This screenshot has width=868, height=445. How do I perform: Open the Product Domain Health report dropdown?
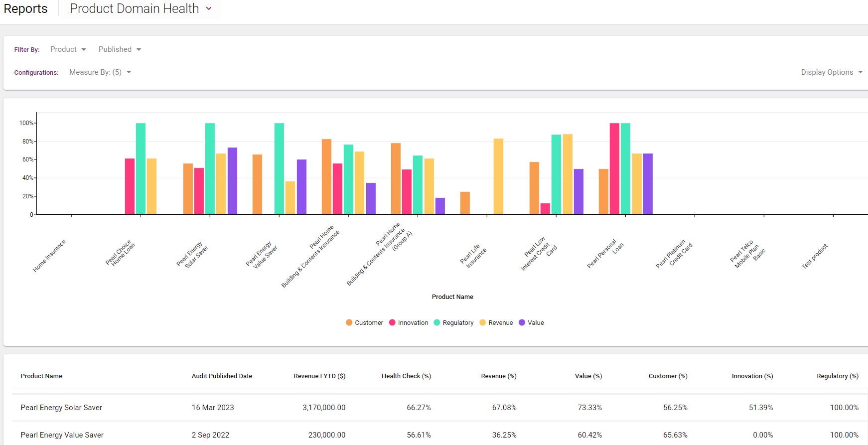(141, 8)
